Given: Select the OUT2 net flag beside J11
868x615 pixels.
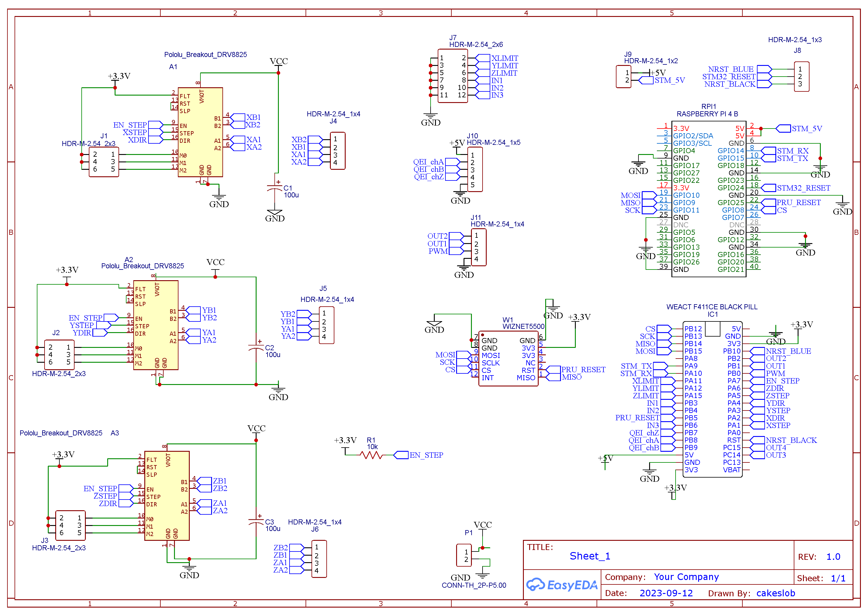Looking at the screenshot, I should (445, 236).
